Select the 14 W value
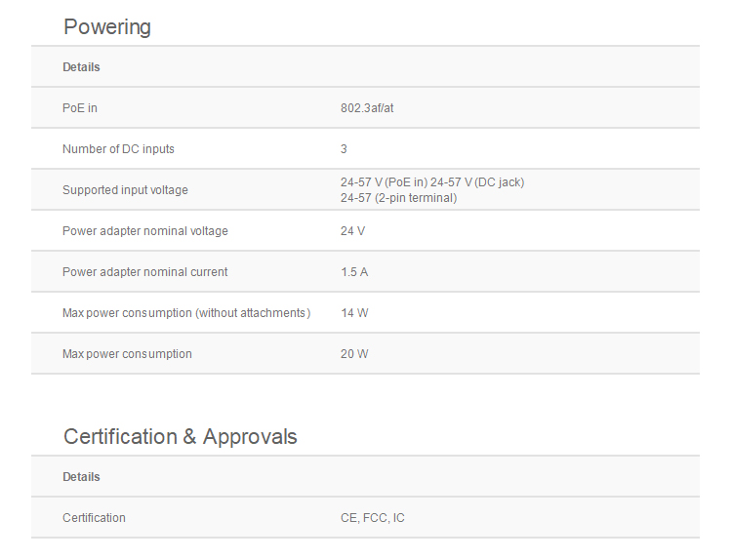This screenshot has width=732, height=560. click(x=354, y=313)
